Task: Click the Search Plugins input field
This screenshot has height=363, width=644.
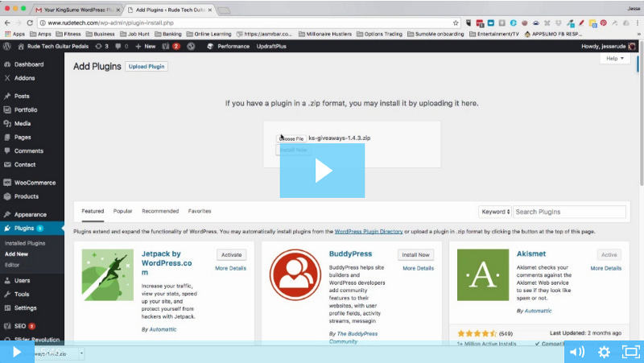Action: point(569,212)
